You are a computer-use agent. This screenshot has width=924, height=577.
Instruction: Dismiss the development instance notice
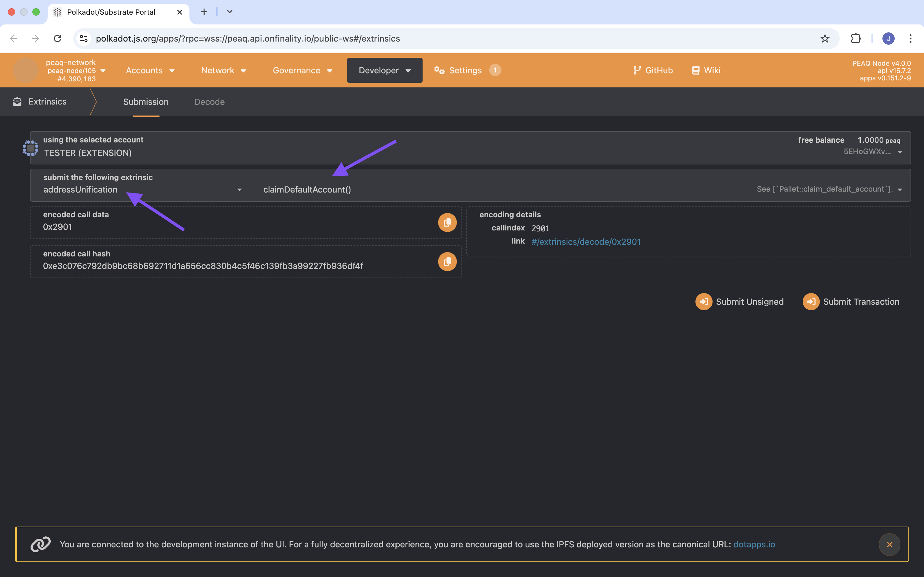[x=889, y=544]
